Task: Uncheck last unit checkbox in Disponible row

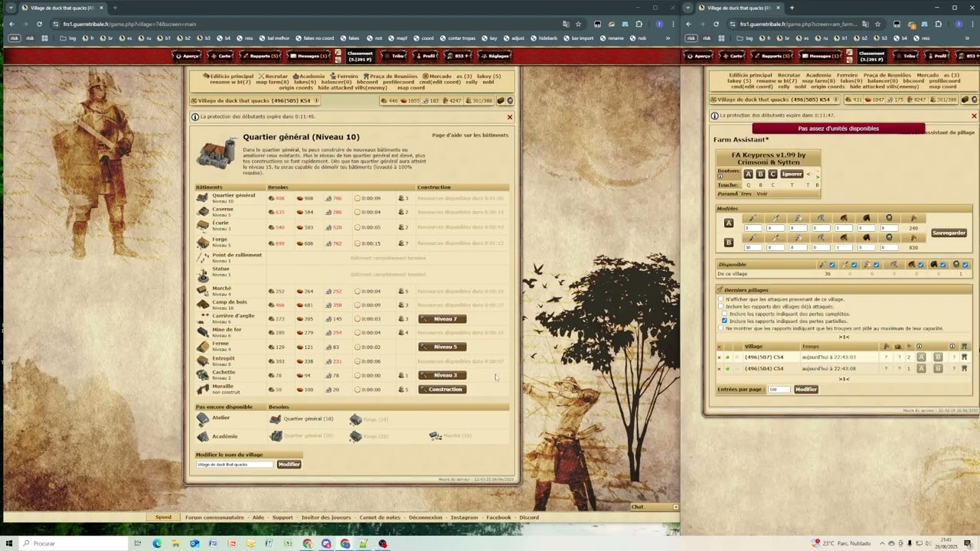Action: point(965,265)
